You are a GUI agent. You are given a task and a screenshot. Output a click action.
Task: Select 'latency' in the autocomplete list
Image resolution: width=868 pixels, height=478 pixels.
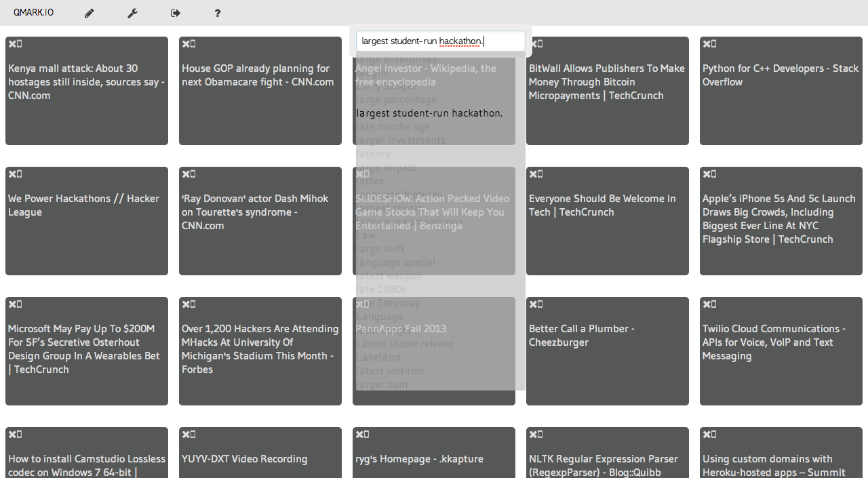374,154
